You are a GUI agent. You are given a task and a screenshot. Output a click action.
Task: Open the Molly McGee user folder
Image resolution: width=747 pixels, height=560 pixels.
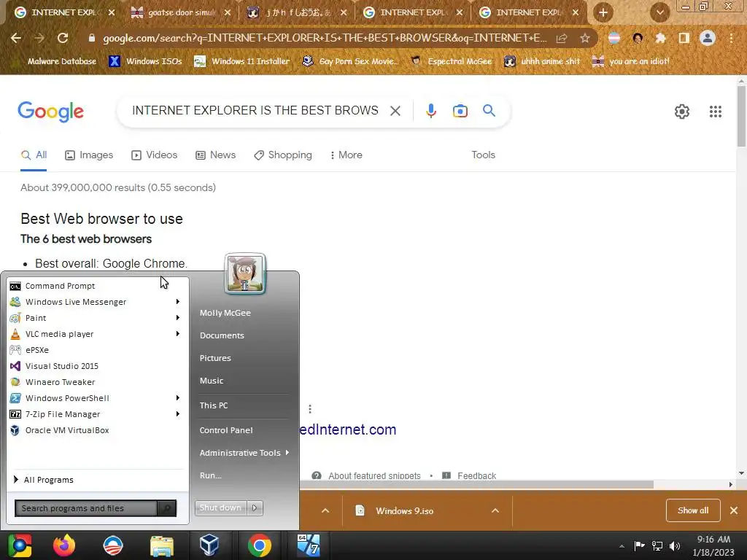pyautogui.click(x=225, y=313)
